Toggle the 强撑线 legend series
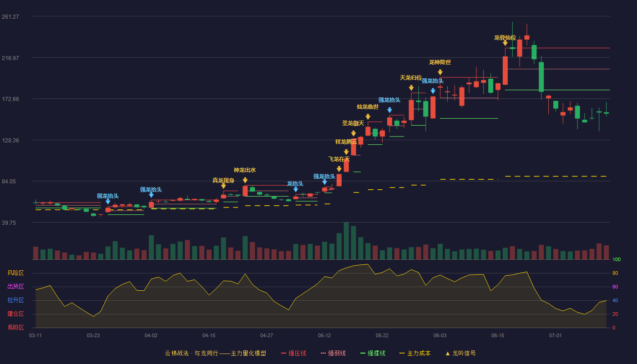 (x=373, y=353)
